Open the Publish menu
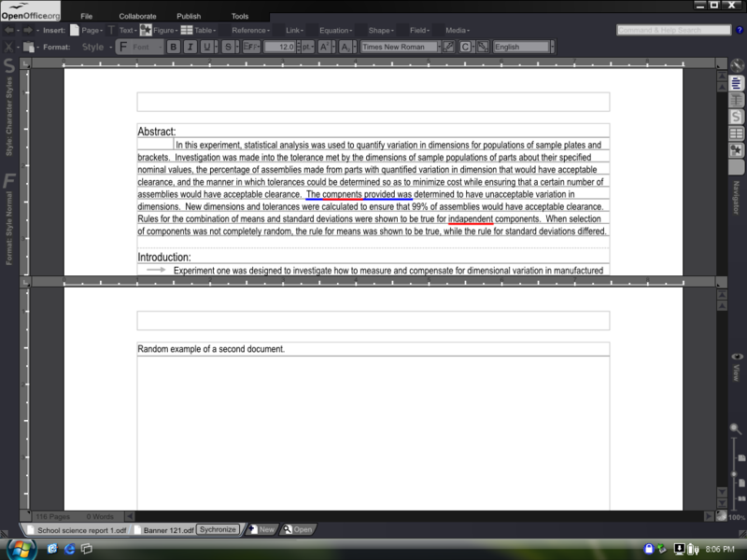747x560 pixels. (189, 16)
